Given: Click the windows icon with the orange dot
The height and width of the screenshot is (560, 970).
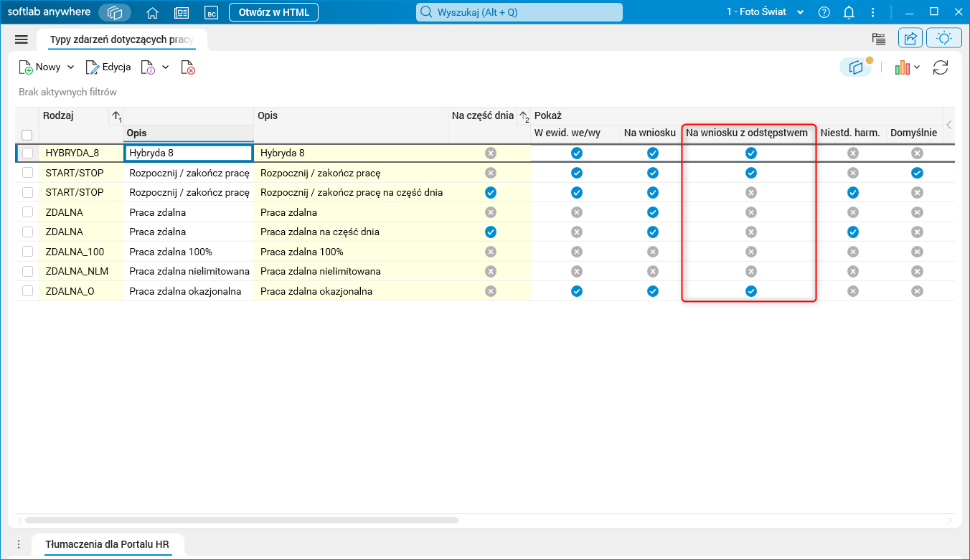Looking at the screenshot, I should point(855,67).
